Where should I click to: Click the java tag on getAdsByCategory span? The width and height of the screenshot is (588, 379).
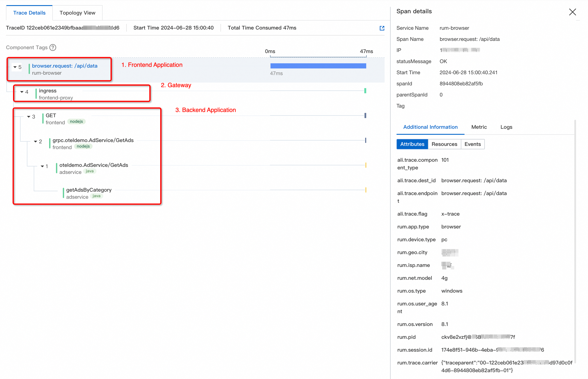pos(96,196)
